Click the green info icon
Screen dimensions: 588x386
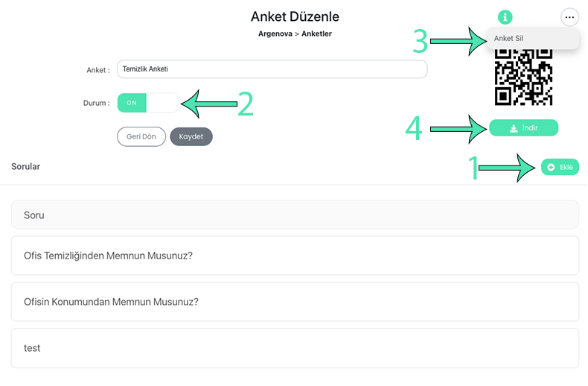click(x=505, y=17)
